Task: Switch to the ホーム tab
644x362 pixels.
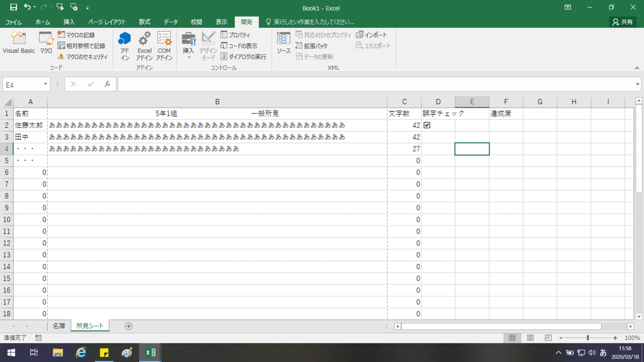Action: [x=42, y=22]
